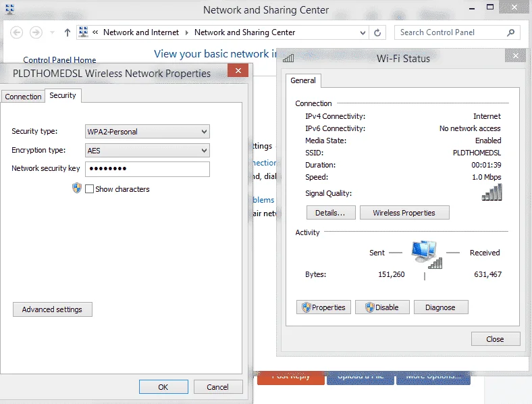Click View your basic network heading
532x404 pixels.
(215, 53)
